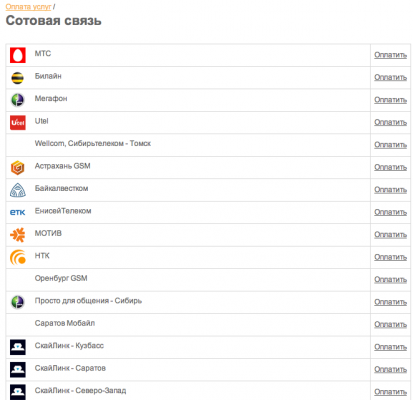The height and width of the screenshot is (400, 413).
Task: Click the Сотовая связь page heading
Action: pos(54,21)
